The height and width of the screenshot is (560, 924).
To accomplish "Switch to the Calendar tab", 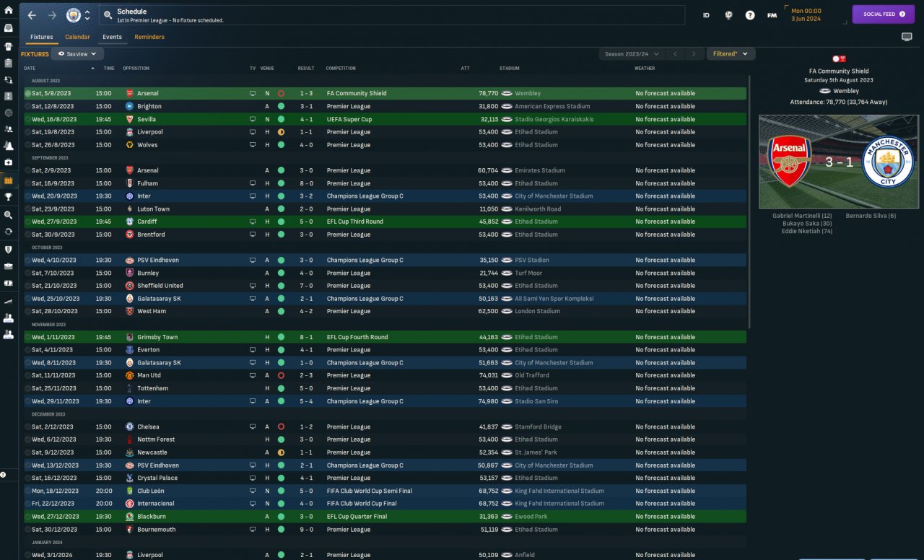I will [x=77, y=37].
